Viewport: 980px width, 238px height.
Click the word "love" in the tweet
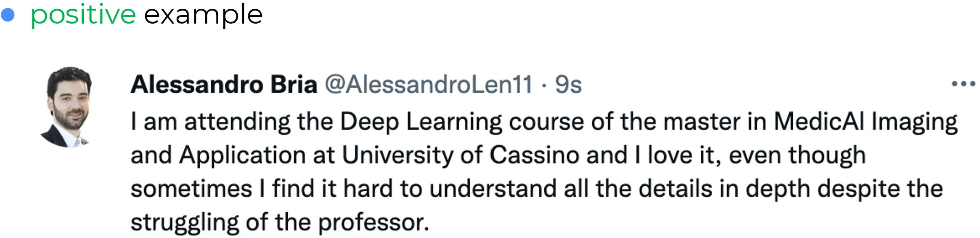(670, 155)
